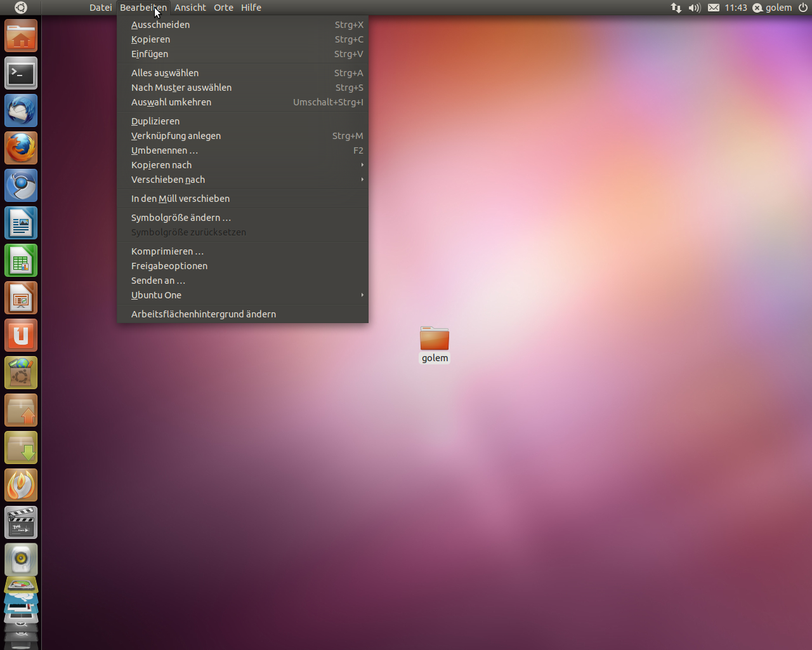This screenshot has width=812, height=650.
Task: Open LibreOffice Writer
Action: (21, 223)
